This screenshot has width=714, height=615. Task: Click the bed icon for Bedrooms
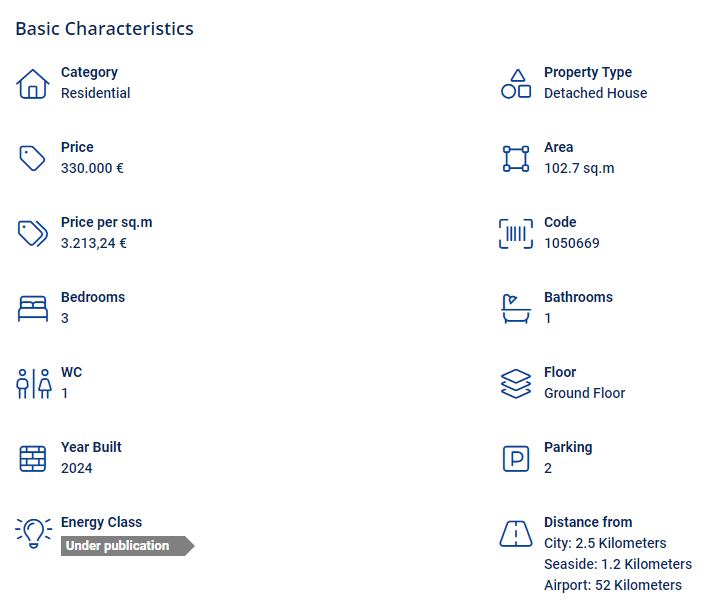point(33,308)
